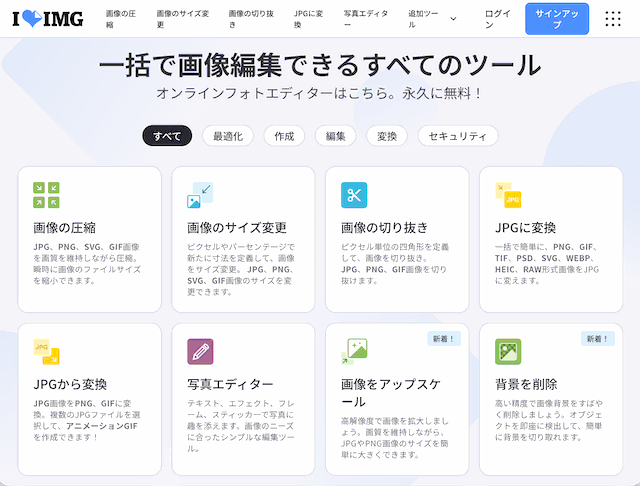Screen dimensions: 640x486
Task: Click the heading 一括で画像編集できるすべてのツール
Action: 320,65
